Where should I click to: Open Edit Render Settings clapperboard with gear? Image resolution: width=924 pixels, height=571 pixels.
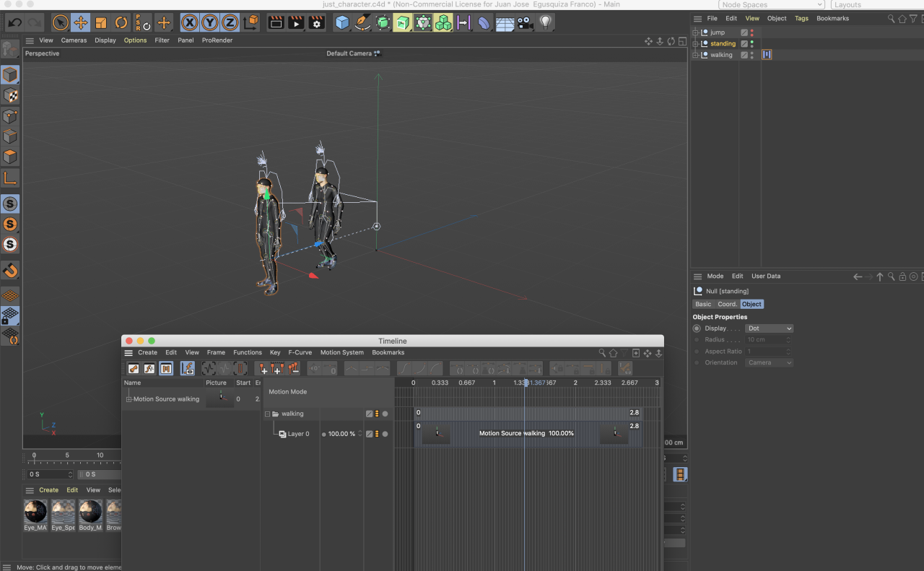tap(316, 22)
